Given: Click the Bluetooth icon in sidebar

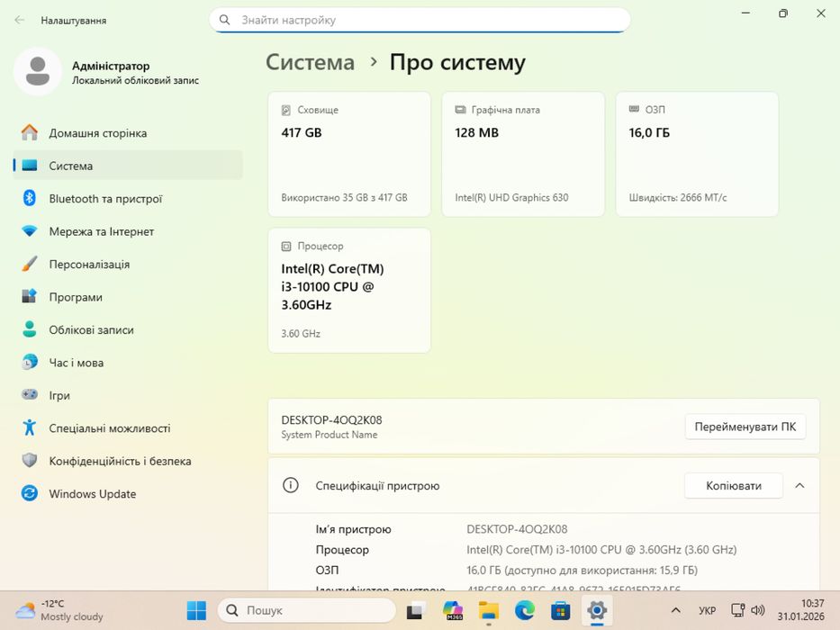Looking at the screenshot, I should (30, 198).
